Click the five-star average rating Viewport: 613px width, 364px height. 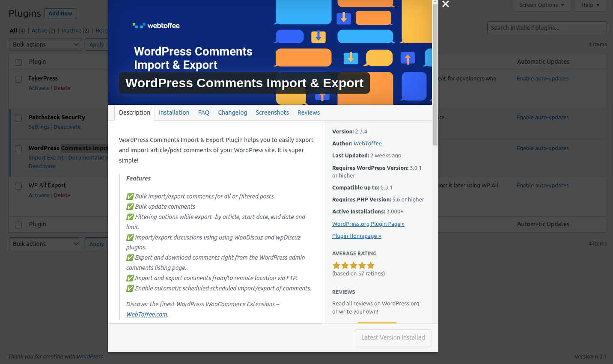(354, 265)
